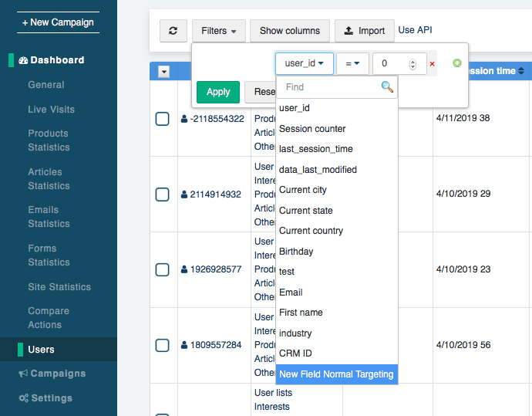532x416 pixels.
Task: Click the refresh icon button
Action: (173, 31)
